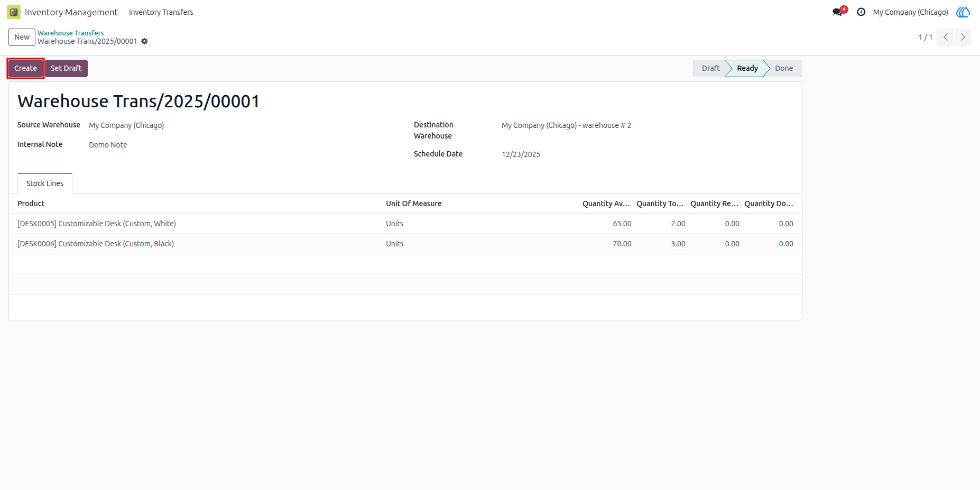Open the My Company (Chicago) company switcher
The image size is (980, 490).
(x=911, y=12)
